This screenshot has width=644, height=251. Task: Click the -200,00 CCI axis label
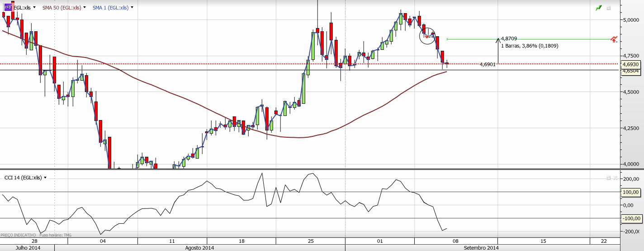point(630,232)
